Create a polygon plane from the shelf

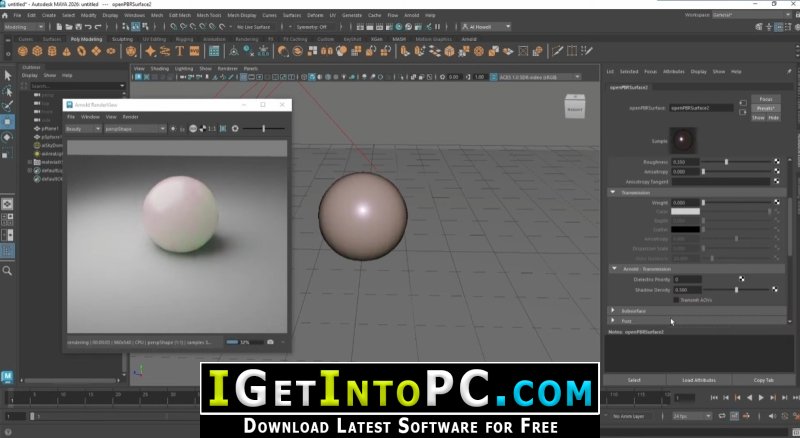(x=96, y=51)
